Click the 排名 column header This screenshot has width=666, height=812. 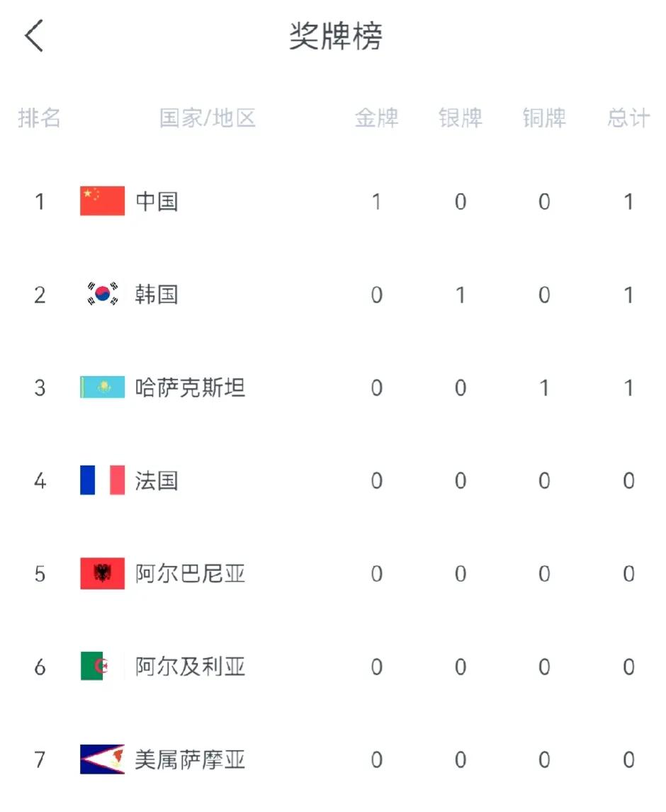point(40,119)
